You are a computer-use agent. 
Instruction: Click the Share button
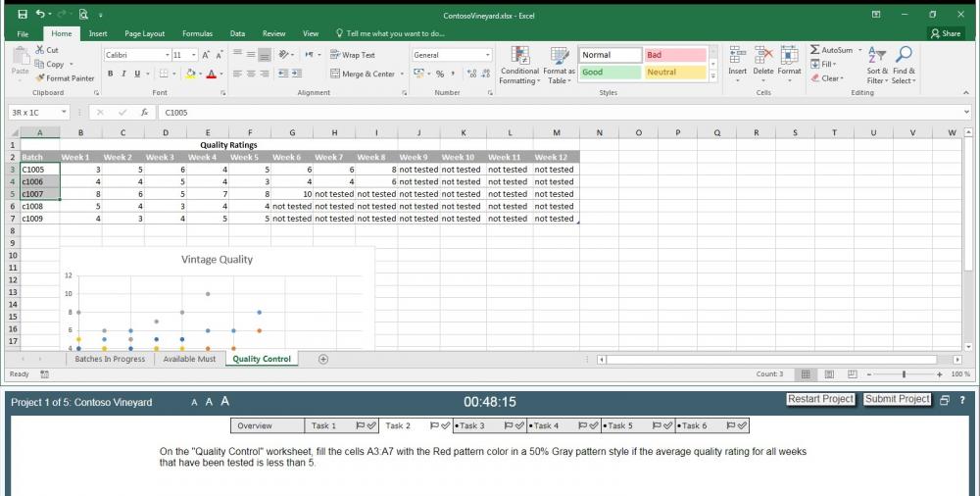click(945, 33)
